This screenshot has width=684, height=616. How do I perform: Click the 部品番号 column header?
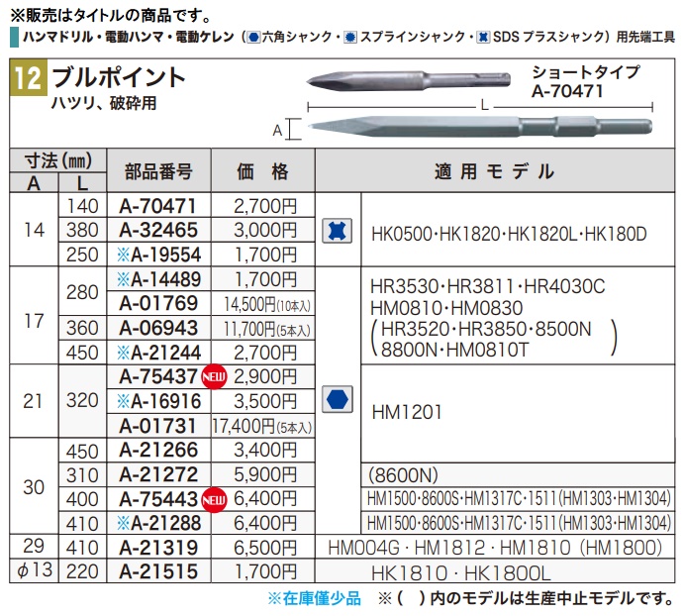click(x=158, y=171)
